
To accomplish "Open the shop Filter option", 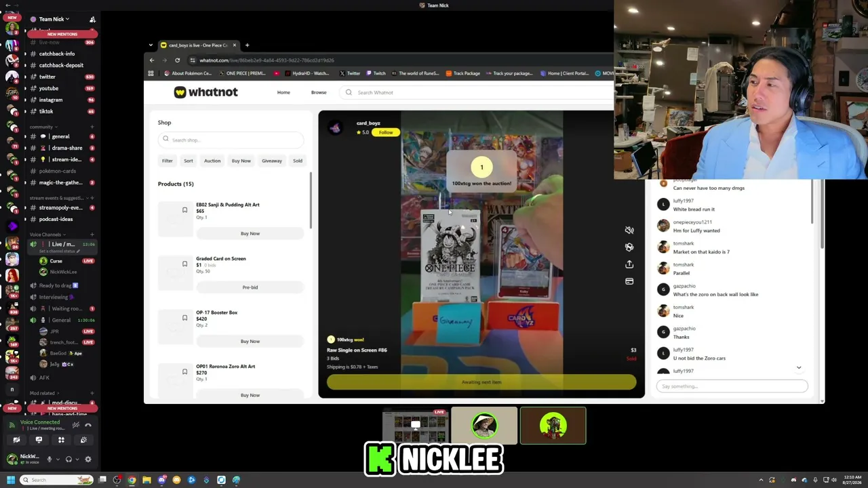I will click(167, 161).
